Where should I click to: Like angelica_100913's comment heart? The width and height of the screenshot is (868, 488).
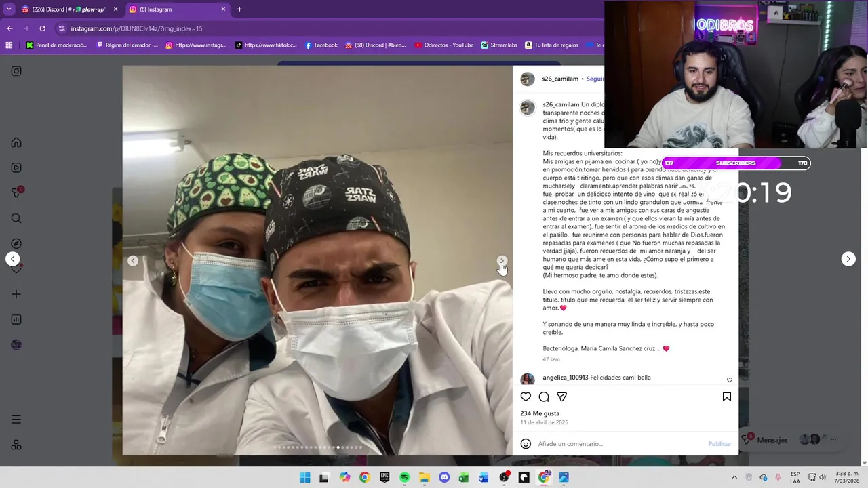tap(730, 380)
